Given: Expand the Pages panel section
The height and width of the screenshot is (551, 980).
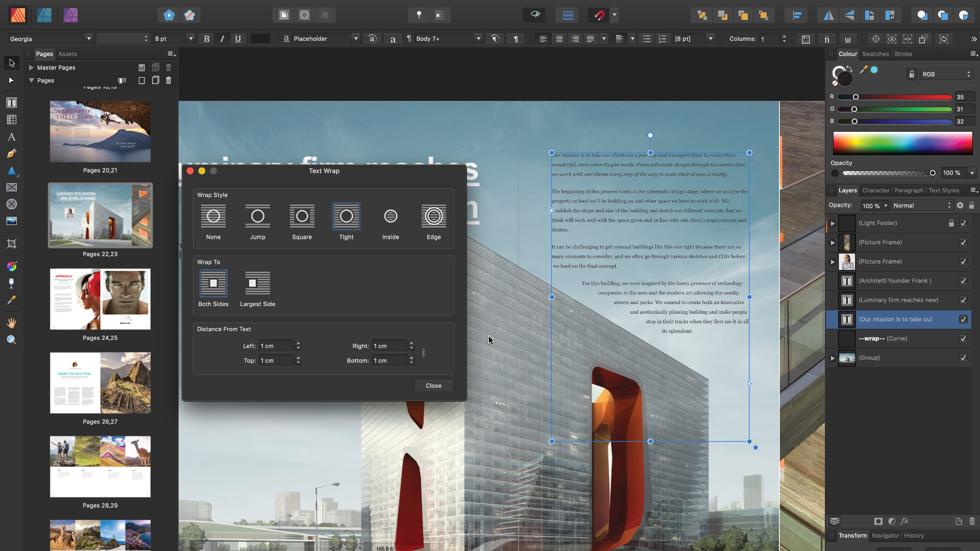Looking at the screenshot, I should pos(32,80).
